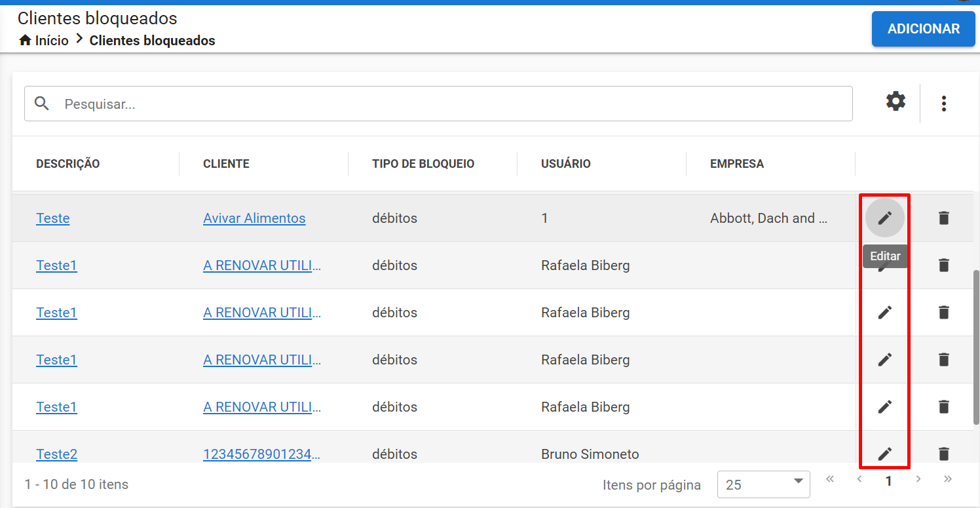Open the Avivar Alimentos client link

point(254,218)
